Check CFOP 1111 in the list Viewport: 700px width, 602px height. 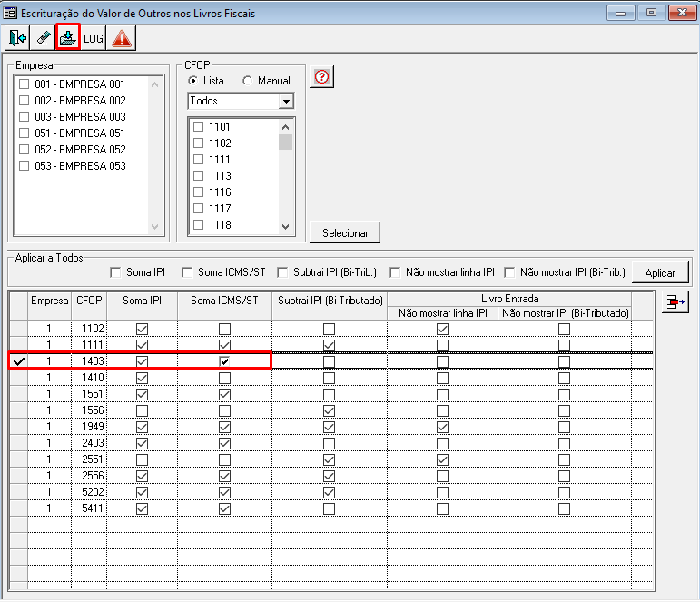pos(198,160)
